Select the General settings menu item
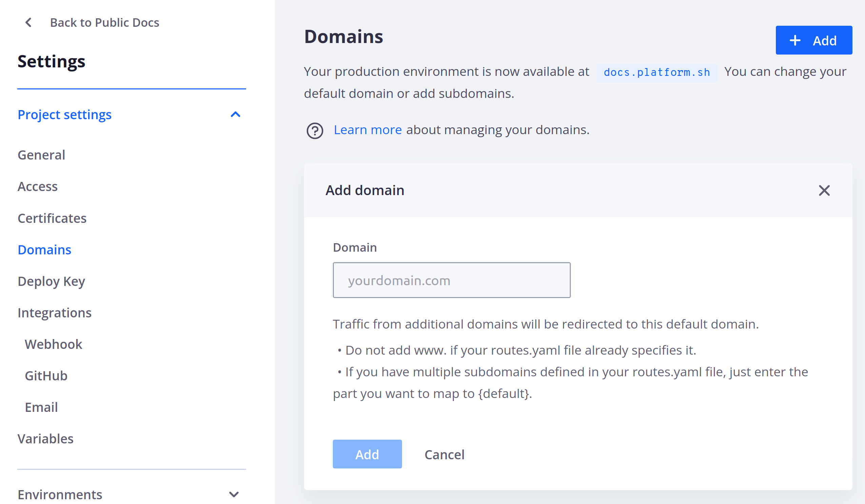Image resolution: width=865 pixels, height=504 pixels. pos(41,155)
